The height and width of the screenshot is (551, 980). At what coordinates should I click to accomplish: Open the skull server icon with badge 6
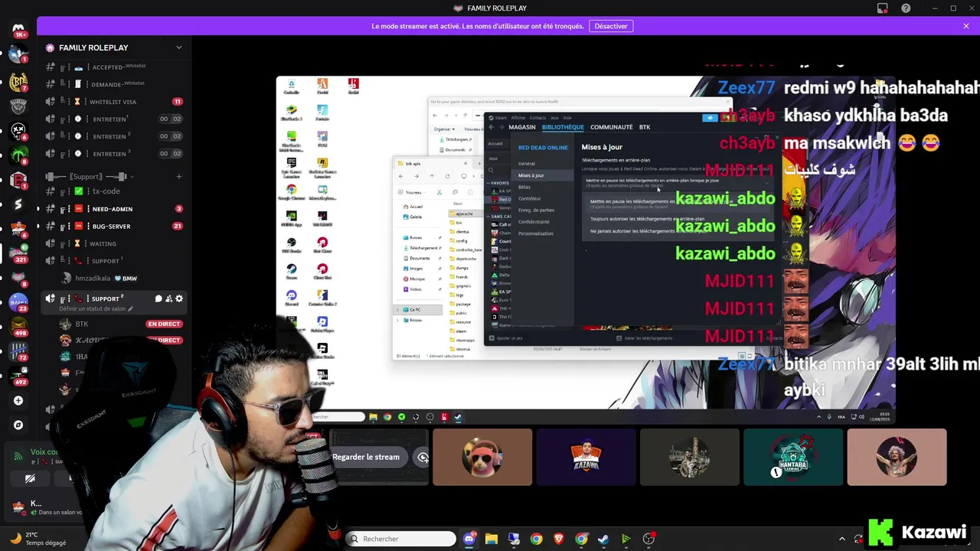[18, 129]
